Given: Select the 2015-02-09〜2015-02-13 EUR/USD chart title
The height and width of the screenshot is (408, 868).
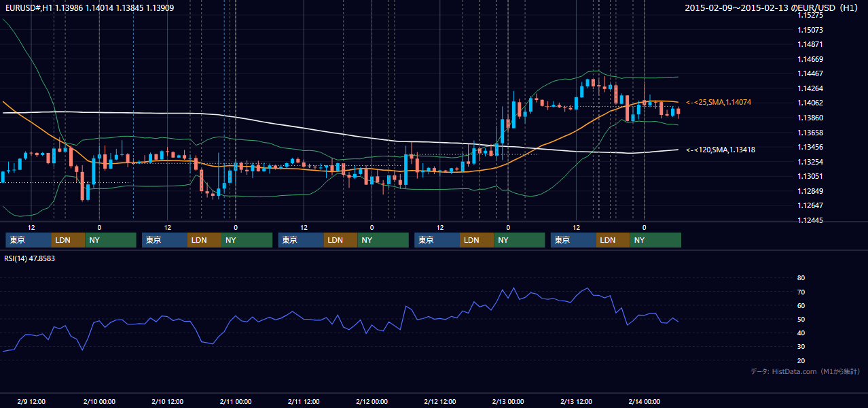Looking at the screenshot, I should coord(773,8).
